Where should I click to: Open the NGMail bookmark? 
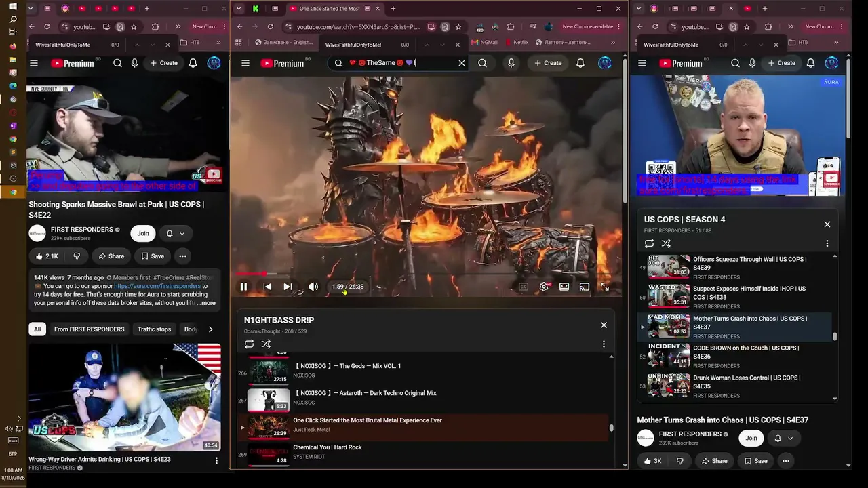484,43
